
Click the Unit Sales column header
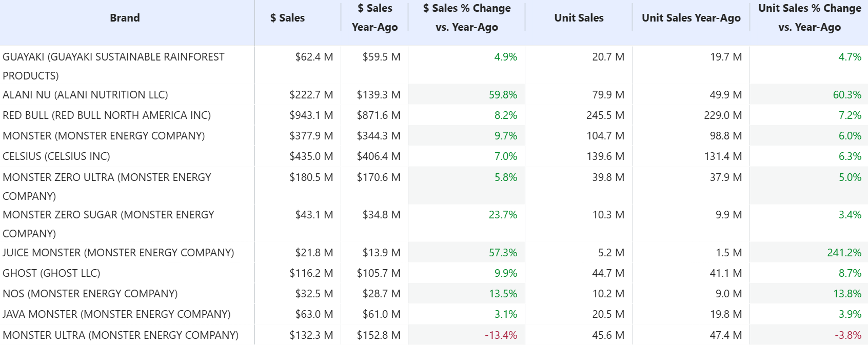click(x=579, y=18)
